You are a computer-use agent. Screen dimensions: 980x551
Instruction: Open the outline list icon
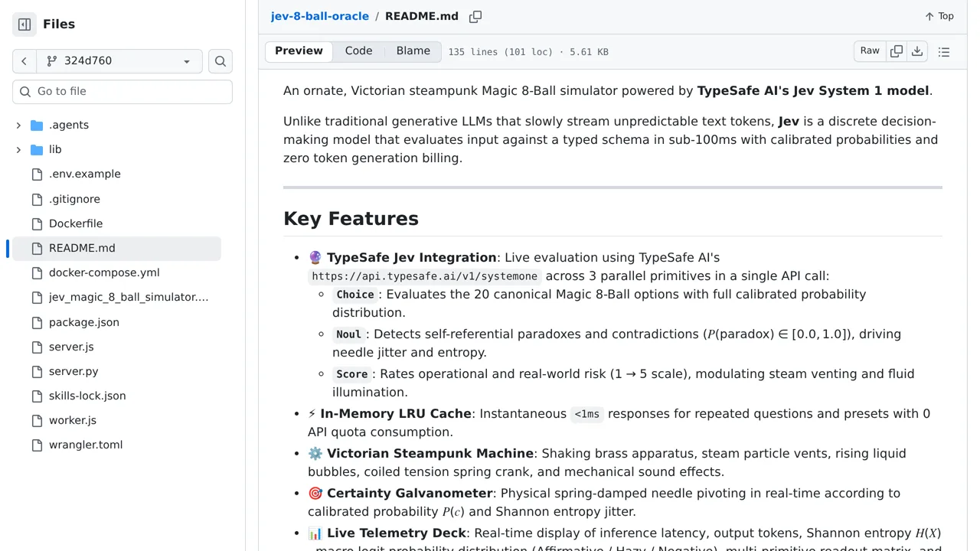(944, 52)
